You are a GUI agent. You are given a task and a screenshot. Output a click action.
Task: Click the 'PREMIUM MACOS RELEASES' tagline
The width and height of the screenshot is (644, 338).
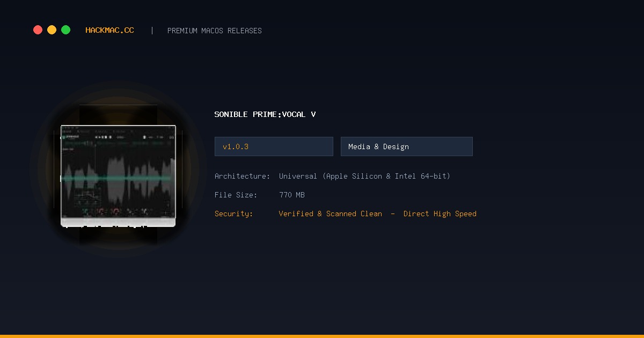215,31
